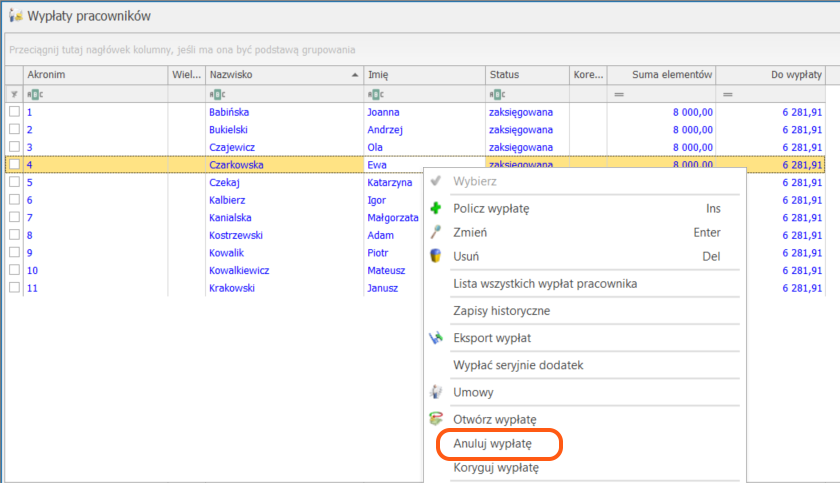Tick the checkbox for row 11 Krakowski

[x=14, y=288]
